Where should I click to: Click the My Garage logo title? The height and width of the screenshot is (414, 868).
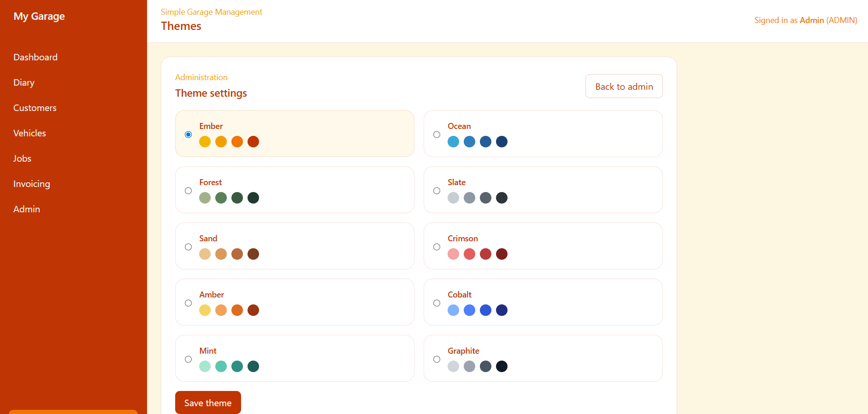[39, 16]
